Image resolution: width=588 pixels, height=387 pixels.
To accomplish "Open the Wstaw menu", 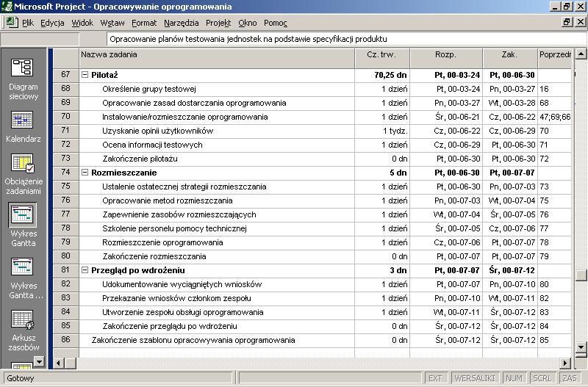I will [x=112, y=23].
